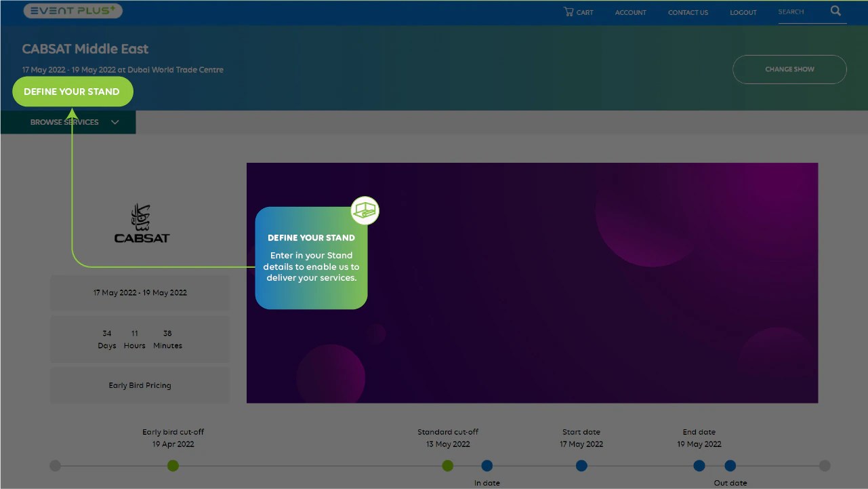Focus the Search input field
The height and width of the screenshot is (489, 868).
[802, 12]
